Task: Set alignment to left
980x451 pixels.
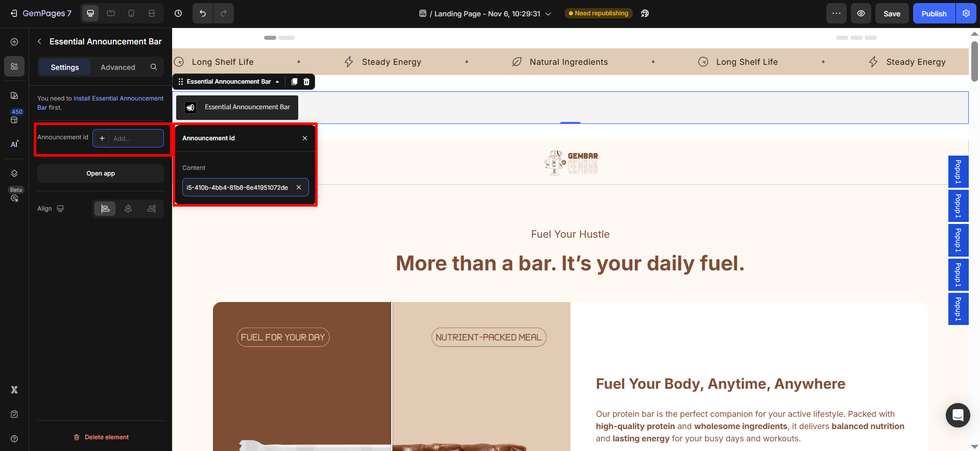Action: pyautogui.click(x=105, y=209)
